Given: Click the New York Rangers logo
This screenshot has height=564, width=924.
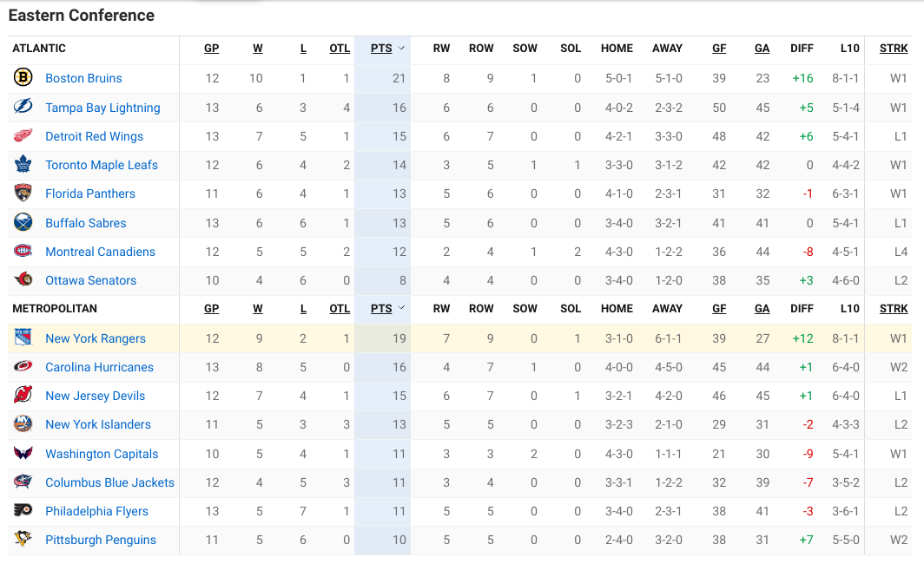Looking at the screenshot, I should coord(23,338).
